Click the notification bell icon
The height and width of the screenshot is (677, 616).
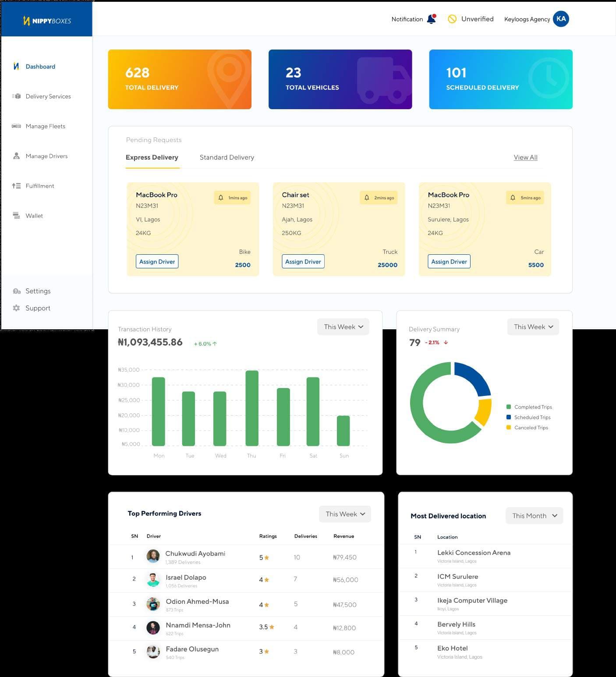[432, 19]
